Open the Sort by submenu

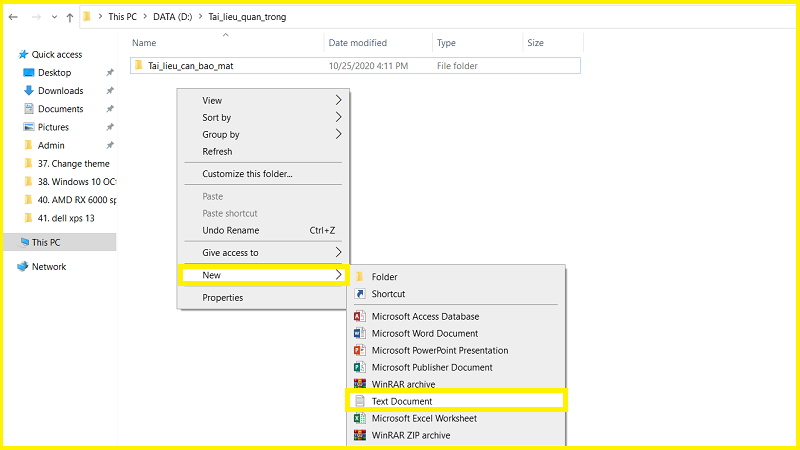coord(263,117)
